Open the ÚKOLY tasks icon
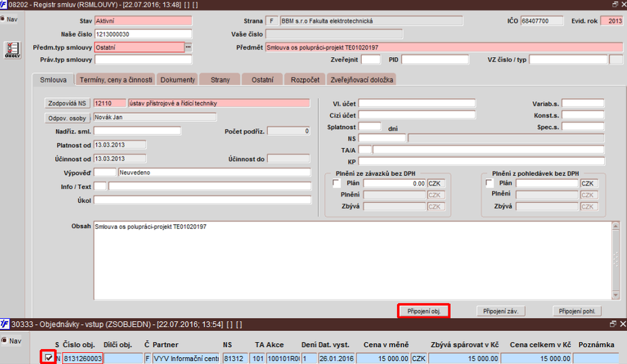 (13, 50)
